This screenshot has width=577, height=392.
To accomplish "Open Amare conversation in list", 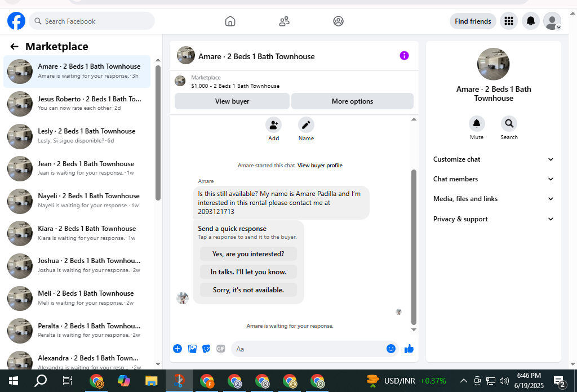I will pos(77,72).
